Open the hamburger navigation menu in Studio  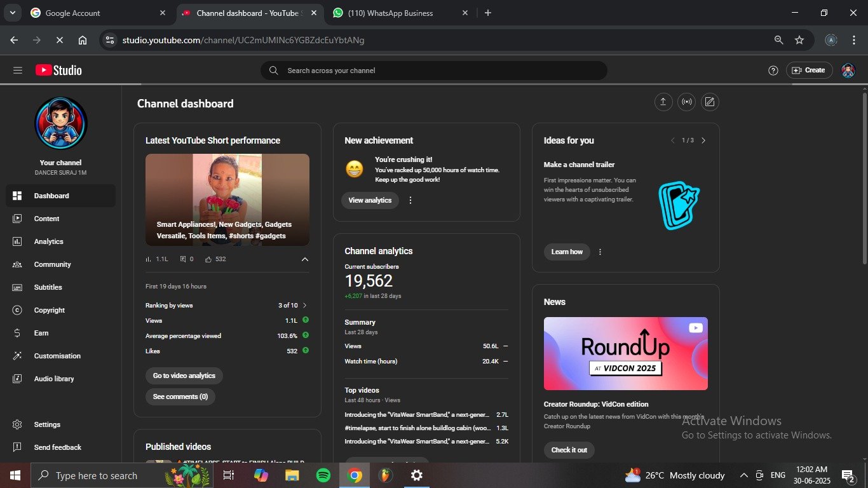pos(18,71)
